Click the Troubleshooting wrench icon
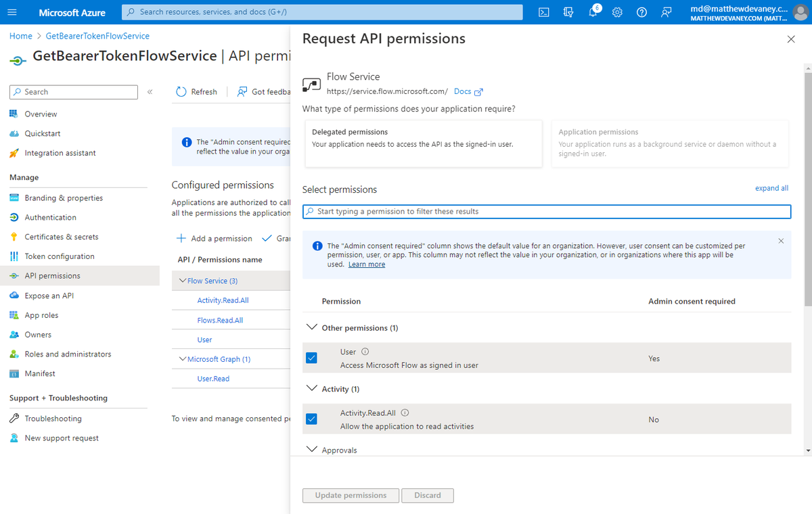 point(14,419)
